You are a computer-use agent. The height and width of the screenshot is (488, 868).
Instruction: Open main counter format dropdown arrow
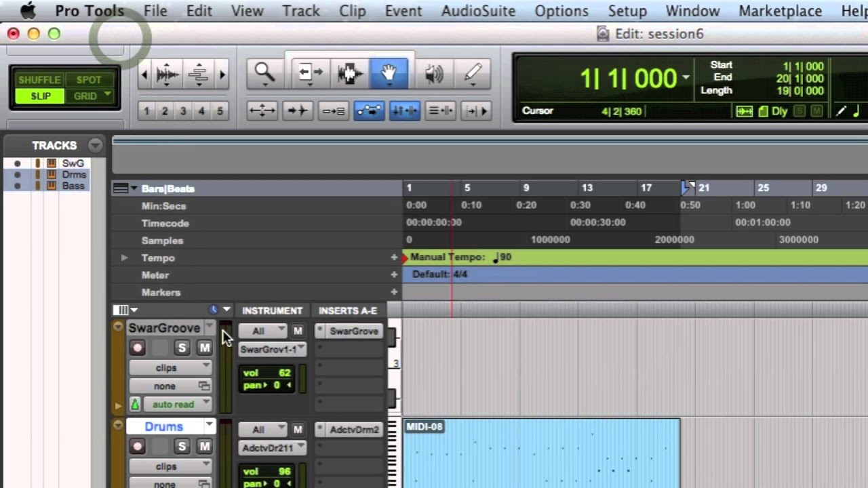tap(686, 78)
